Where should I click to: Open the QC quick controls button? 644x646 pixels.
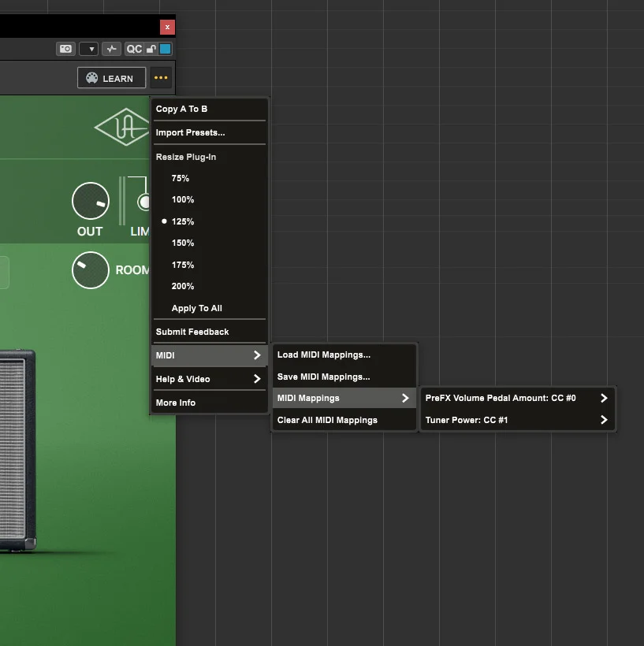(135, 49)
